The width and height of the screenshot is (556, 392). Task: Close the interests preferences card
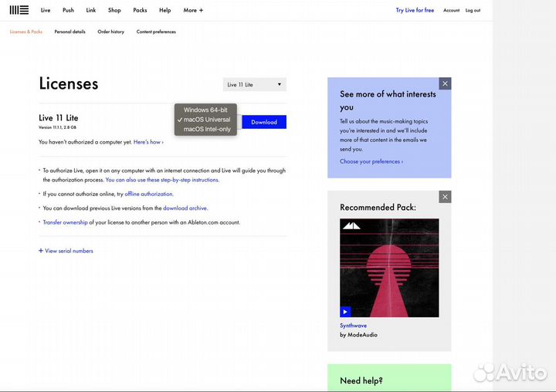[x=445, y=83]
